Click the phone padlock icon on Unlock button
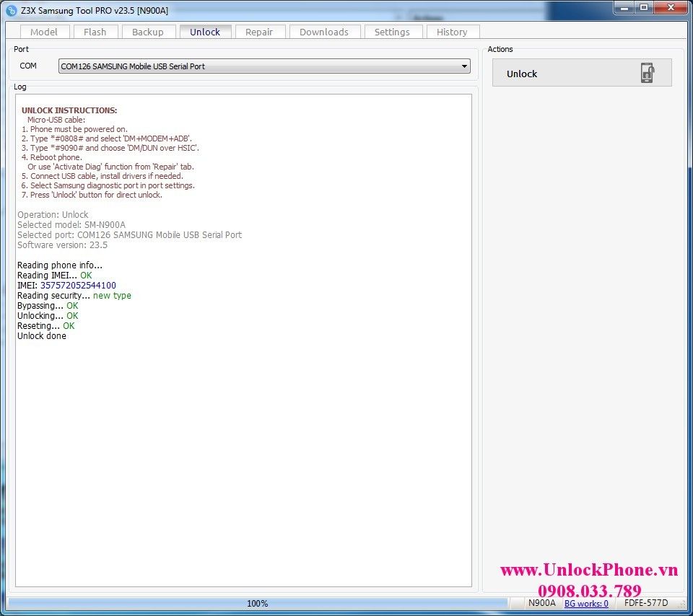Viewport: 693px width, 616px height. coord(647,74)
